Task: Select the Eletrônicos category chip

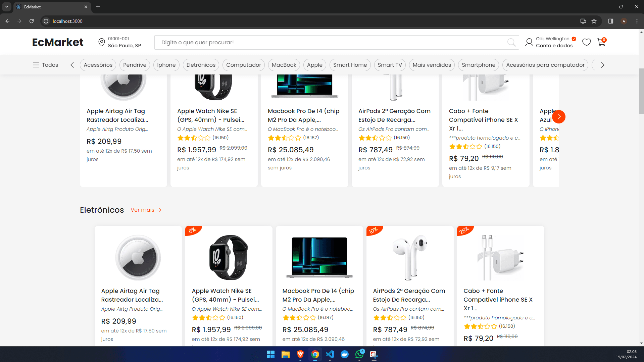Action: tap(201, 65)
